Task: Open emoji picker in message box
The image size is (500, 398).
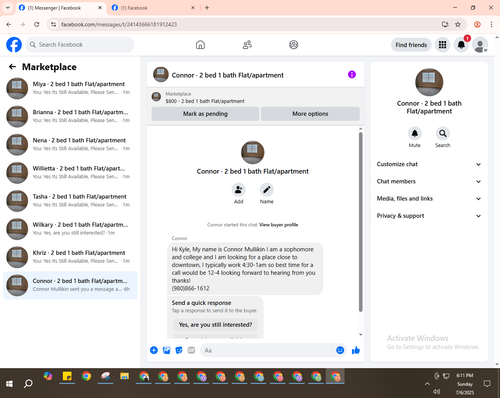Action: pos(340,350)
